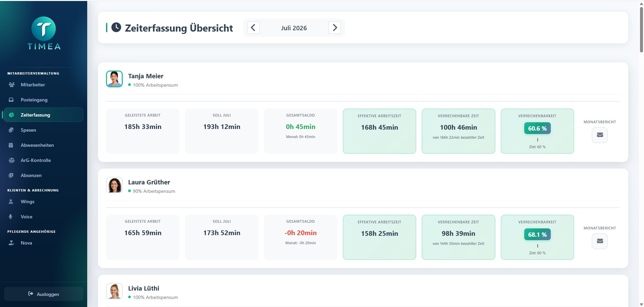Open Voice in the sidebar
Viewport: 644px width, 307px height.
tap(43, 217)
